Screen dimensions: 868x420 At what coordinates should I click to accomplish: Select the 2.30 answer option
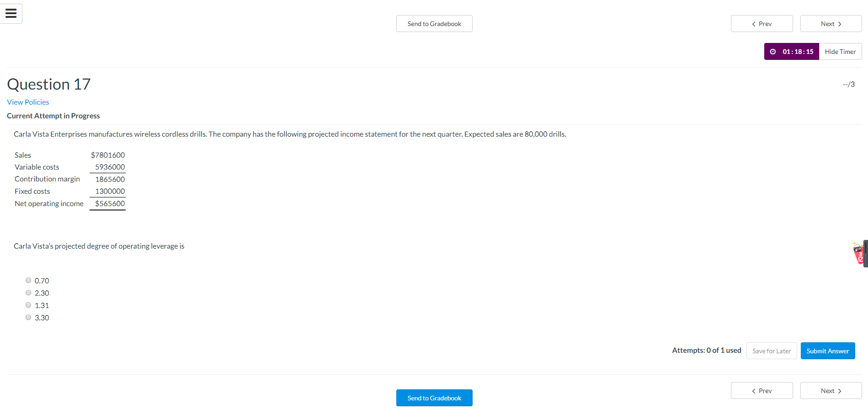(28, 292)
